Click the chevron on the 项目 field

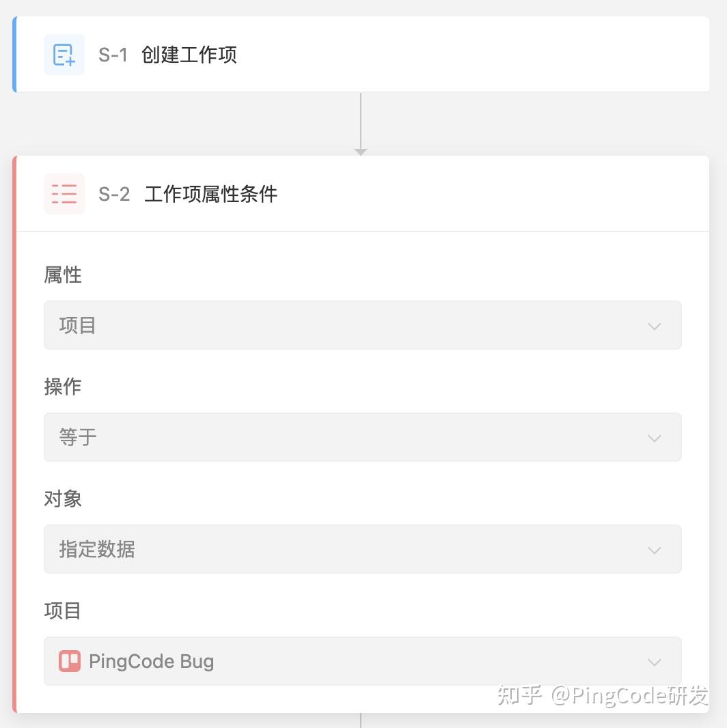coord(654,662)
